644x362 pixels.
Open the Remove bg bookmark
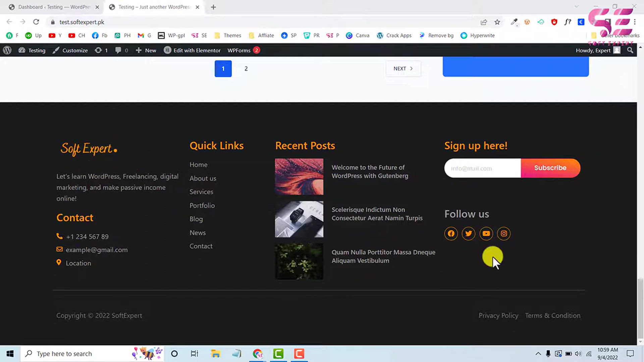(436, 36)
